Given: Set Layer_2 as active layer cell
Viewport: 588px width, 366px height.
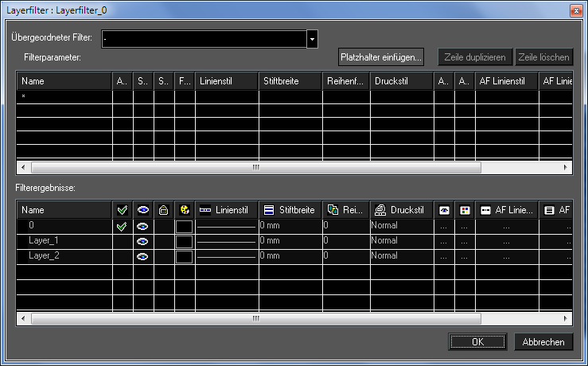Looking at the screenshot, I should [x=123, y=257].
